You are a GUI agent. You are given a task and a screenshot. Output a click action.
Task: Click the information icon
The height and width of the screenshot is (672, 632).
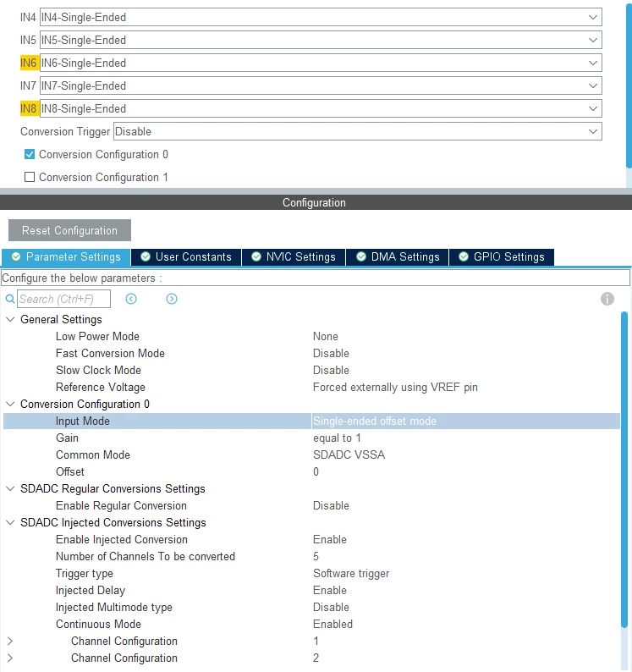click(607, 299)
